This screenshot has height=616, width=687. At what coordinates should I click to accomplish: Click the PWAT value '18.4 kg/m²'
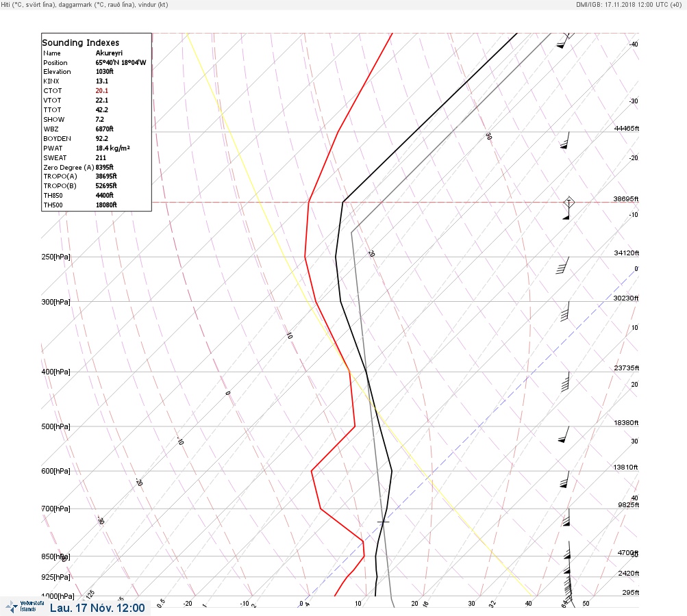[x=112, y=148]
